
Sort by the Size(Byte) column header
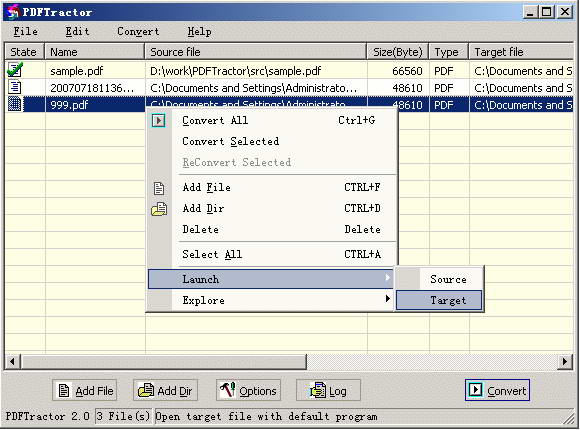tap(398, 52)
